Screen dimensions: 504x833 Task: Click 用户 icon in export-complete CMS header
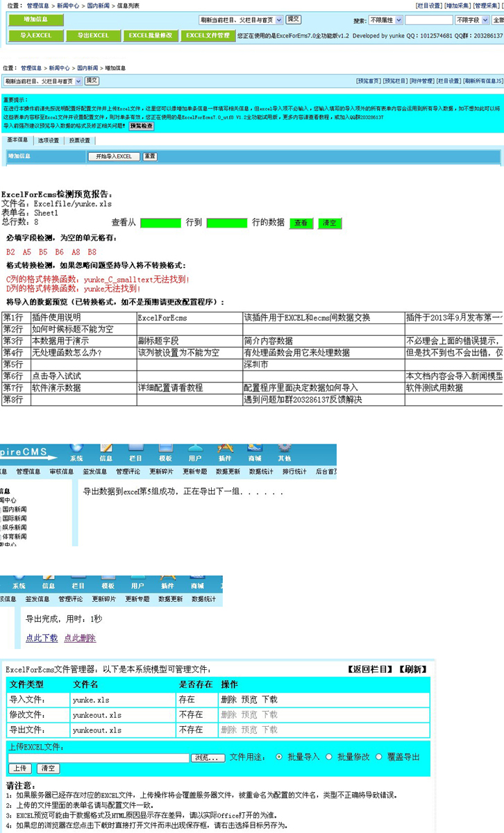pos(138,582)
